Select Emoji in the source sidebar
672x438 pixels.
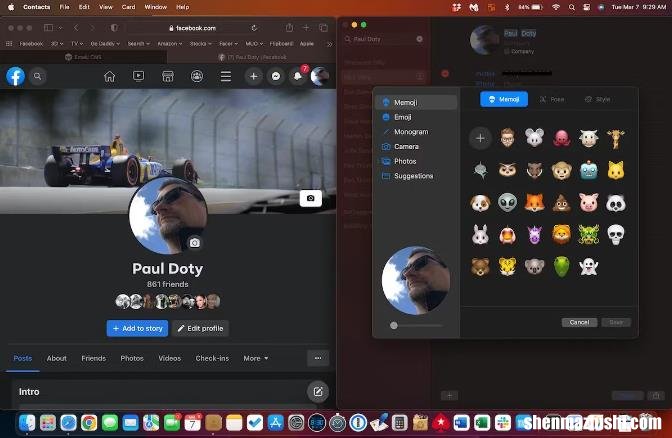tap(416, 117)
